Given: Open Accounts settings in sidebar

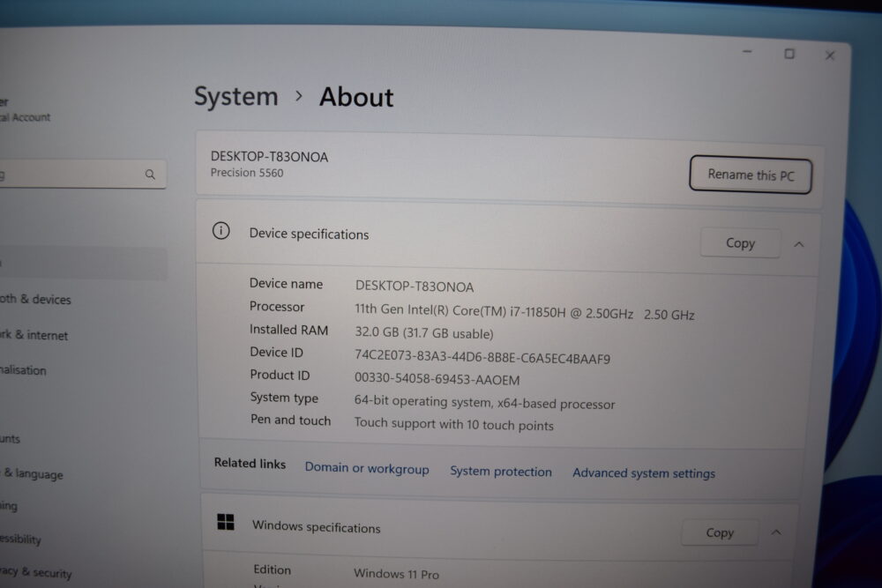Looking at the screenshot, I should 10,438.
